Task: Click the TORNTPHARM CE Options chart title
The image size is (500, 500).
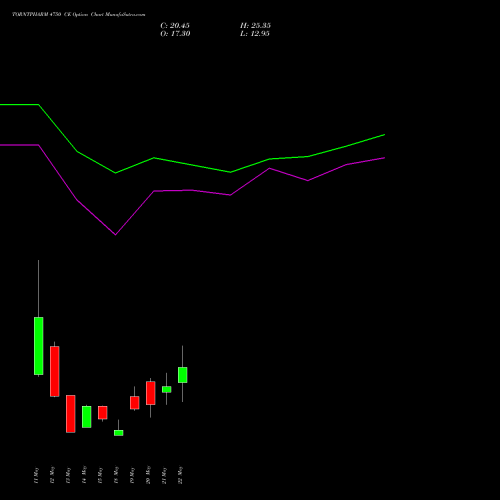Action: tap(79, 15)
